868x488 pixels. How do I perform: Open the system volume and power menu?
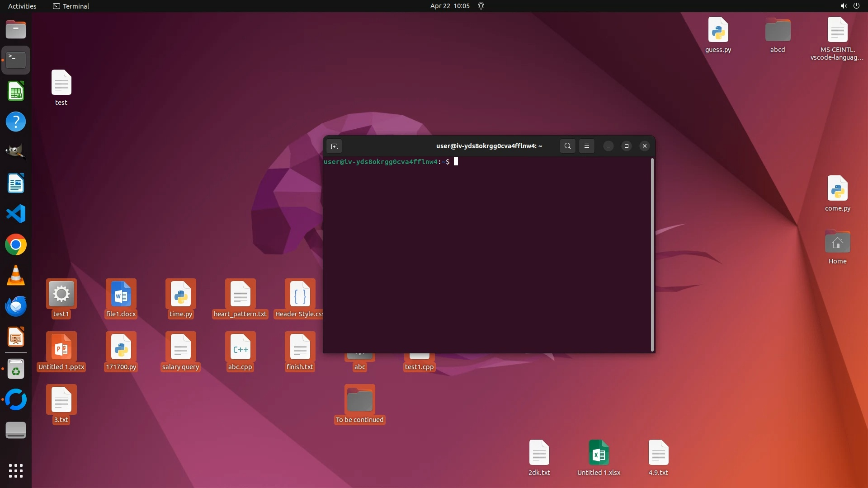coord(849,6)
